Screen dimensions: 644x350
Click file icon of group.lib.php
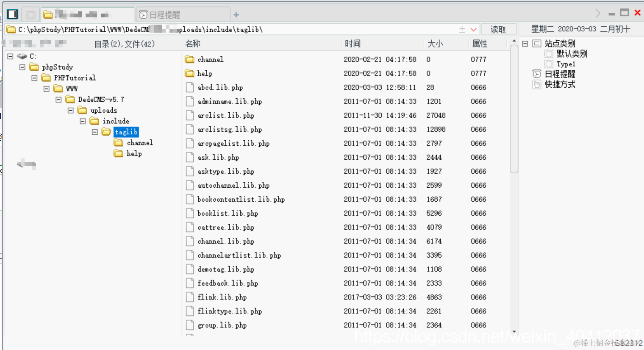click(190, 325)
